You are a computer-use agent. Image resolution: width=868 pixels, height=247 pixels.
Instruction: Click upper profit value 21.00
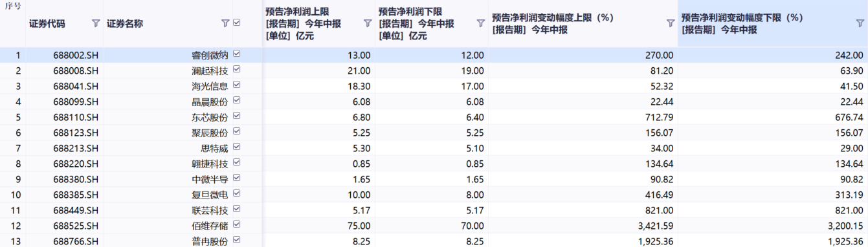point(359,71)
